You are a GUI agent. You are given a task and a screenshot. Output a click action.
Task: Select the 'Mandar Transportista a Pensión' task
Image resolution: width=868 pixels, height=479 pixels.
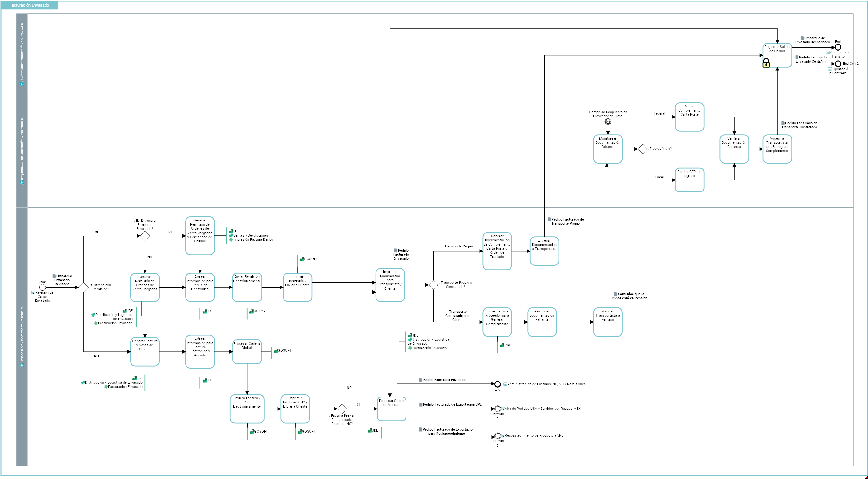pos(608,322)
